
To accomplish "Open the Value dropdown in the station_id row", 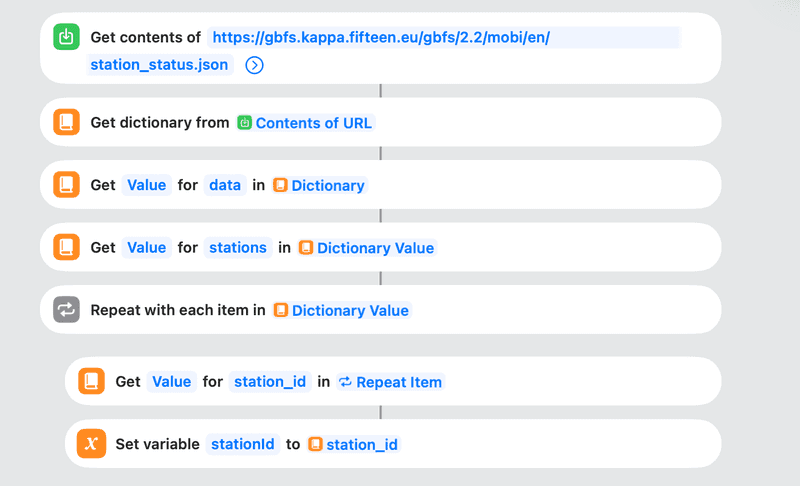I will pos(171,381).
